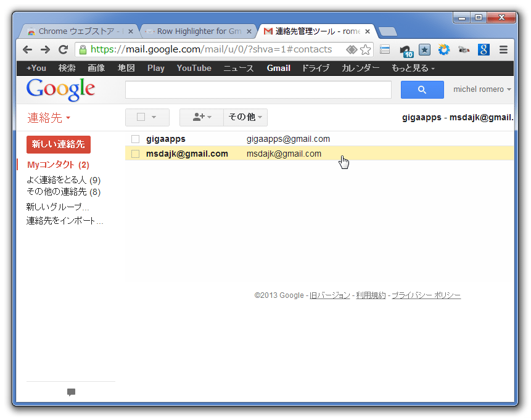Image resolution: width=531 pixels, height=420 pixels.
Task: Click 連絡先をインポート... link
Action: pos(65,221)
